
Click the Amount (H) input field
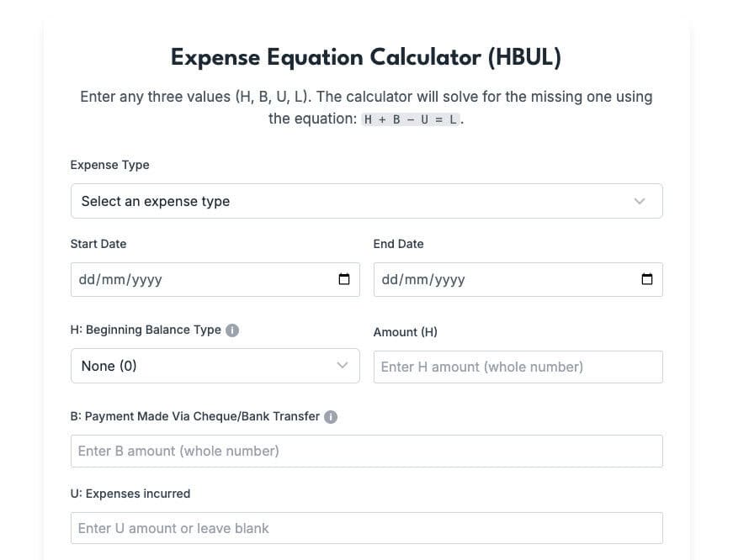point(518,367)
